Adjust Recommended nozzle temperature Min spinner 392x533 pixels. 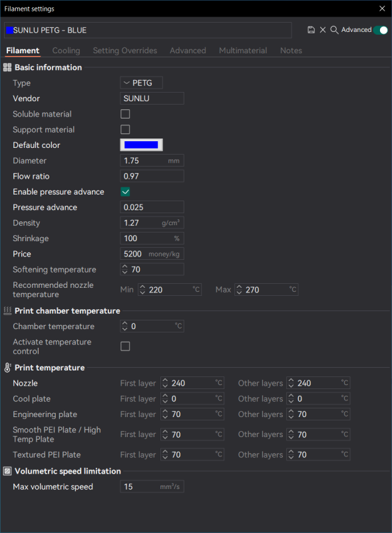(x=142, y=290)
